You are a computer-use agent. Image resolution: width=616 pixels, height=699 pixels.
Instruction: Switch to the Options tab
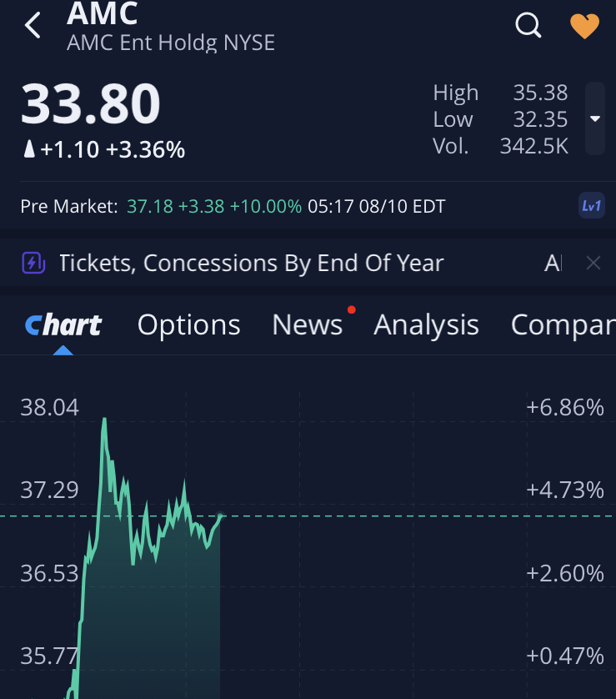point(189,325)
